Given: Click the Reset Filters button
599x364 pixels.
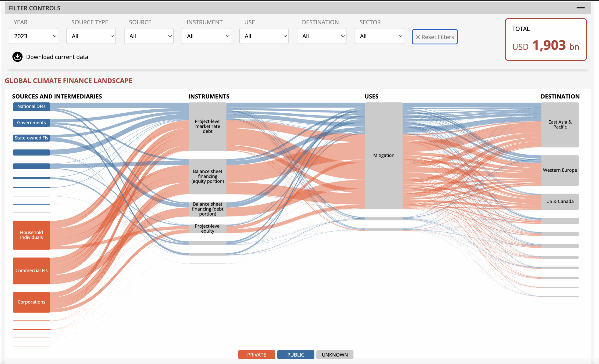Looking at the screenshot, I should tap(435, 37).
